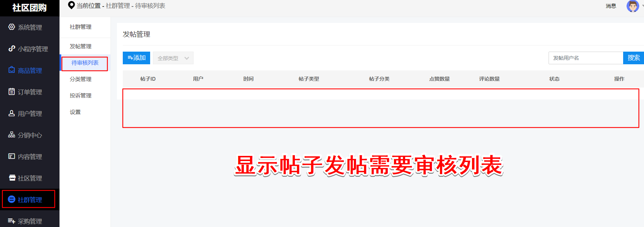
Task: Click the 商品管理 shopping bag icon
Action: [12, 70]
